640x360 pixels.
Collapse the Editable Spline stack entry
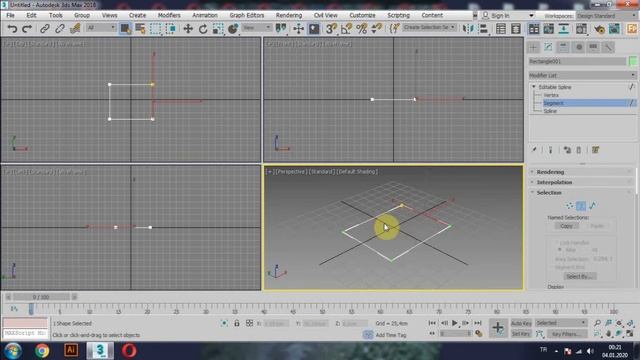pyautogui.click(x=534, y=87)
